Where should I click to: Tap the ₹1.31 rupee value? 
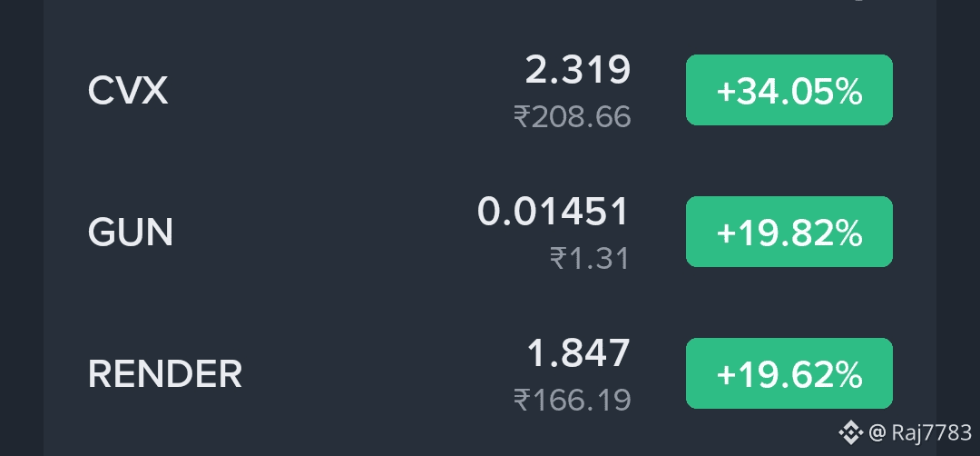tap(589, 258)
